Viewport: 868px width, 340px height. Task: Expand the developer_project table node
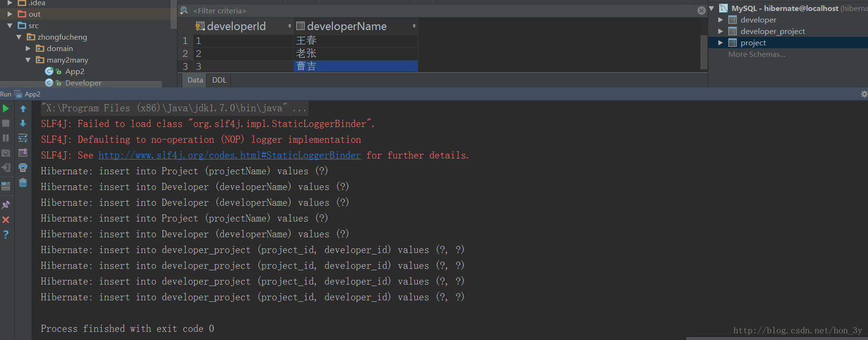click(x=721, y=31)
